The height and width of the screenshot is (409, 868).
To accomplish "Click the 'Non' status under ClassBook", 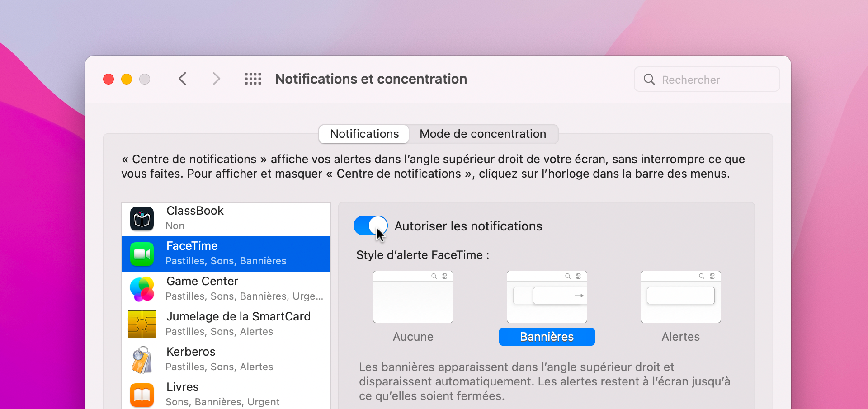I will [175, 226].
